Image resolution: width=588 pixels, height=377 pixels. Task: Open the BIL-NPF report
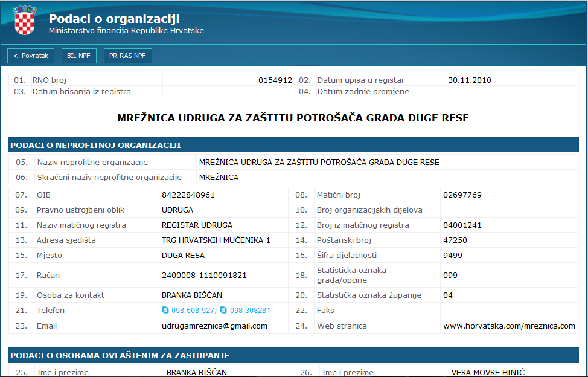pyautogui.click(x=78, y=56)
